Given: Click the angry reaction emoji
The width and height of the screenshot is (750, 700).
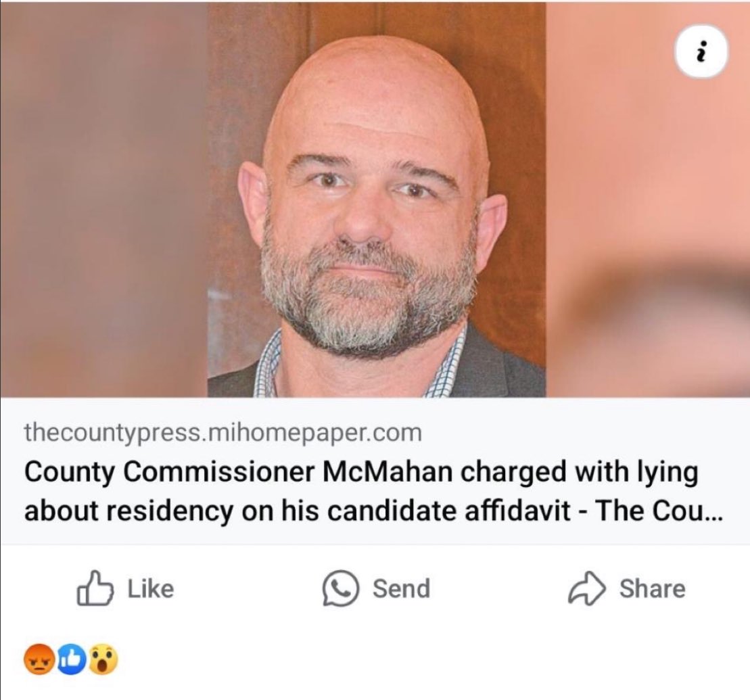Looking at the screenshot, I should (x=38, y=661).
